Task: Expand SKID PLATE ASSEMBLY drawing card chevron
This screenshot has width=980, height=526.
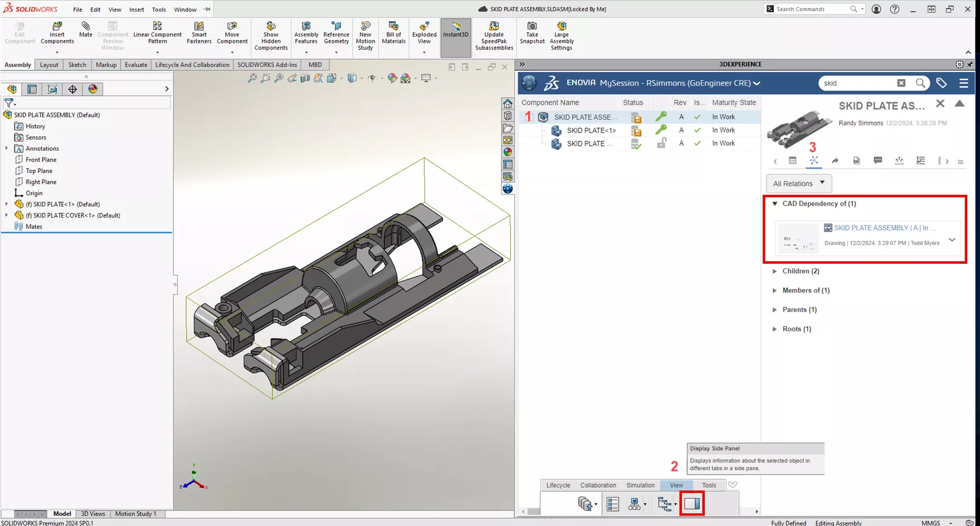Action: (x=952, y=240)
